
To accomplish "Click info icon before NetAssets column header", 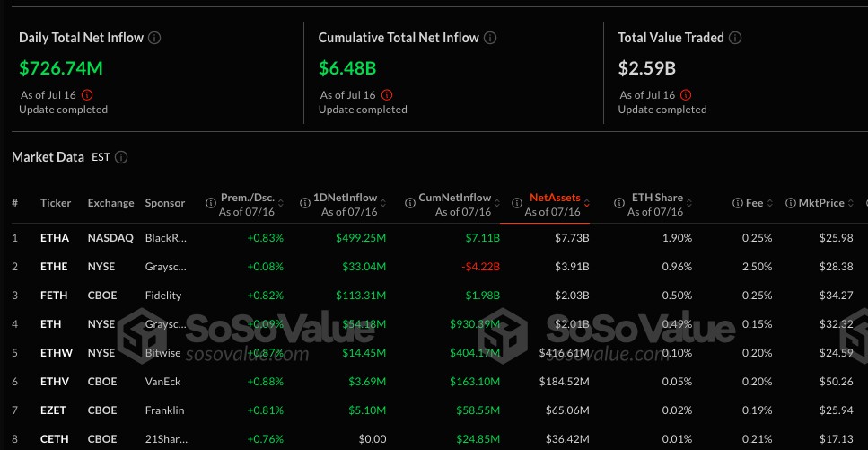I will tap(516, 203).
